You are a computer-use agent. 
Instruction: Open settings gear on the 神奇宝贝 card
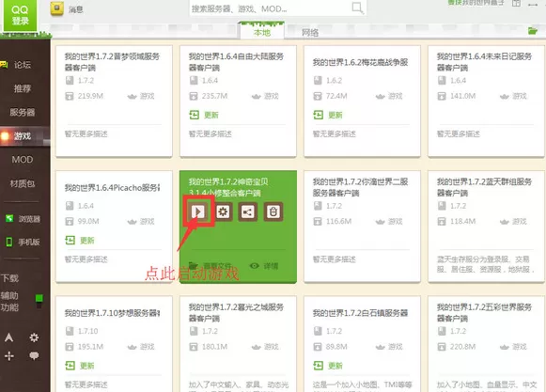(x=223, y=212)
